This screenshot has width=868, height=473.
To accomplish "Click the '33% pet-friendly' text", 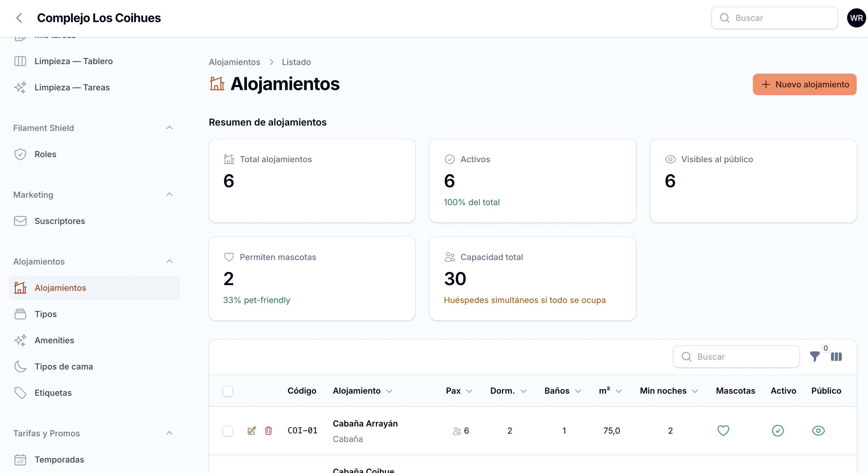I will (x=257, y=300).
